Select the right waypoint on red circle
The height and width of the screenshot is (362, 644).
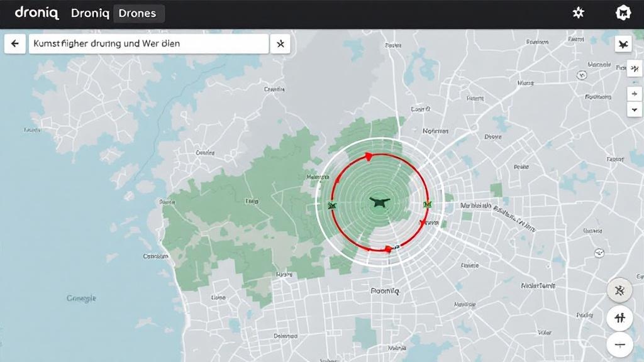[x=427, y=204]
